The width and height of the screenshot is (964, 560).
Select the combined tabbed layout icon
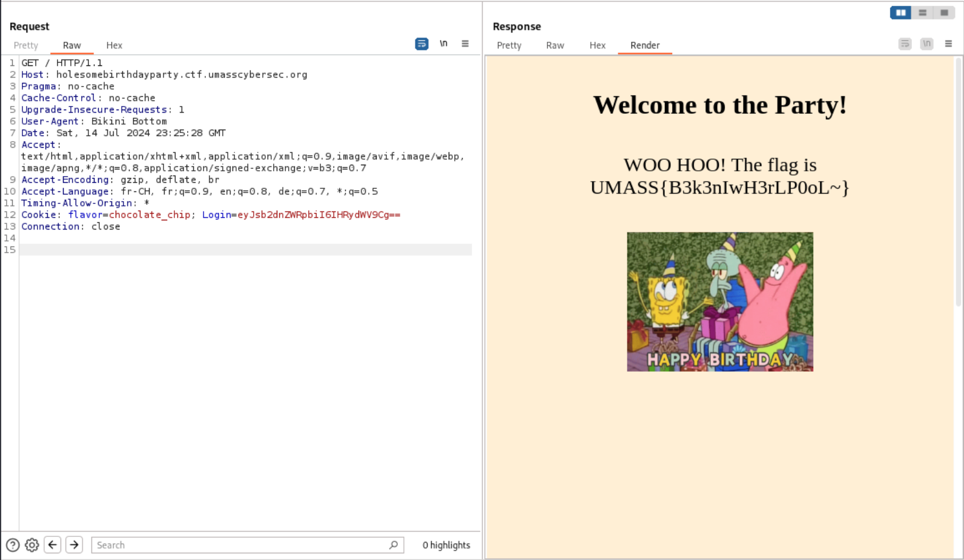pos(944,13)
